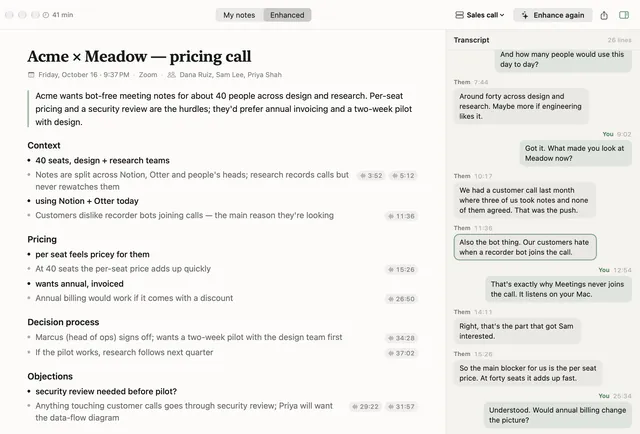Click the 'per seat feels pricey for them' bullet
Image resolution: width=640 pixels, height=434 pixels.
click(x=92, y=254)
